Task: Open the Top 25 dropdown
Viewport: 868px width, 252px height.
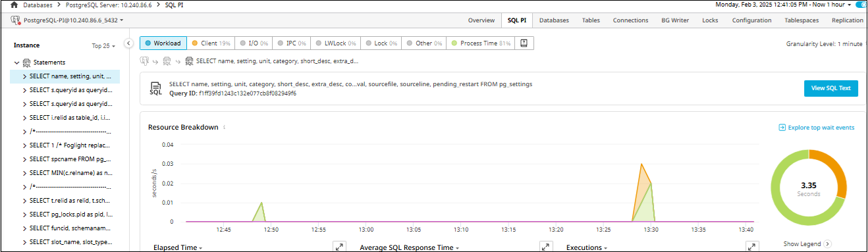Action: pyautogui.click(x=103, y=46)
